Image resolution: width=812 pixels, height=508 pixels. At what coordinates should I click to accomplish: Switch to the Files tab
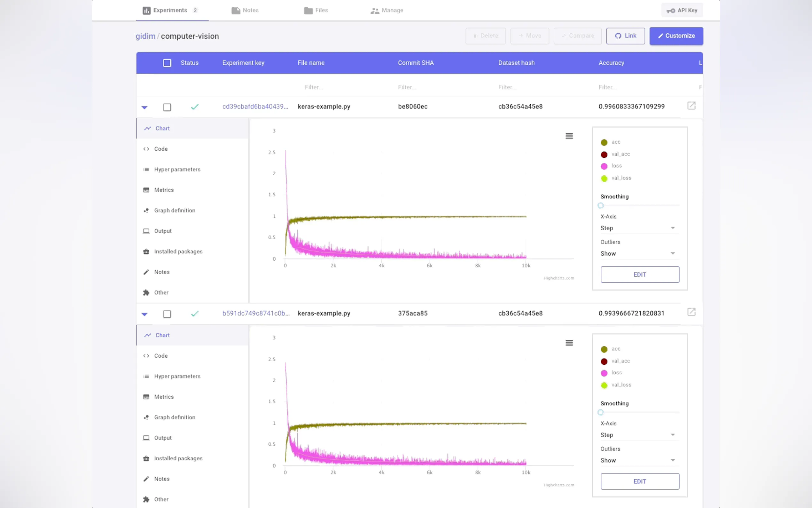[316, 11]
